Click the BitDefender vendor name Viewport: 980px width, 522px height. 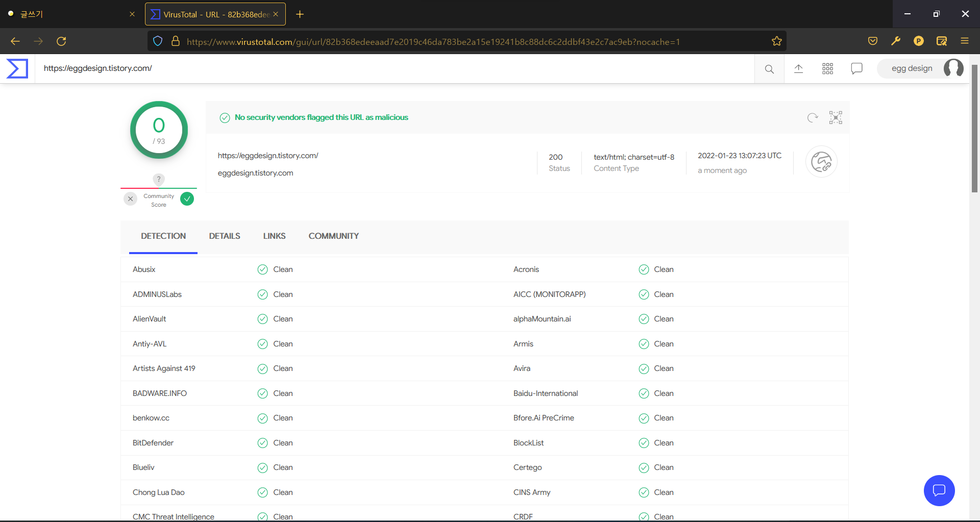point(153,443)
